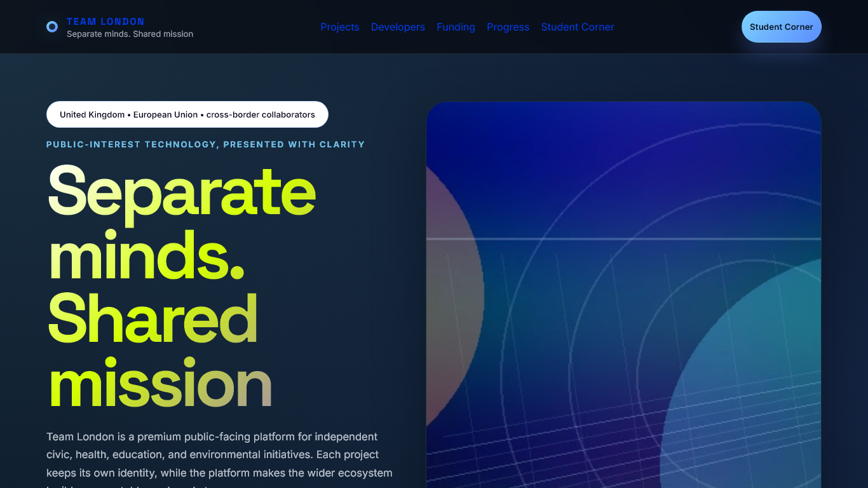The image size is (868, 488).
Task: Go to Projects in the navigation
Action: coord(340,27)
